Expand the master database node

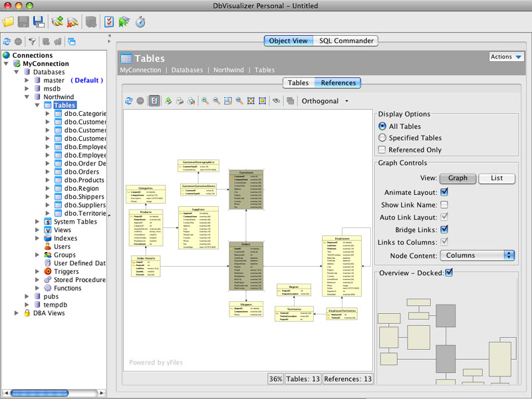coord(27,80)
